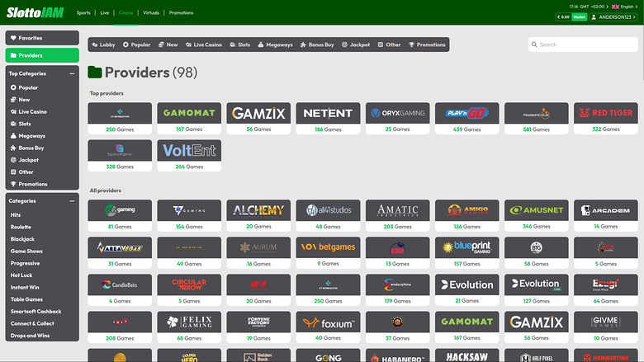Screen dimensions: 644x362
Task: Click the Jackpot icon in sidebar
Action: 13,160
